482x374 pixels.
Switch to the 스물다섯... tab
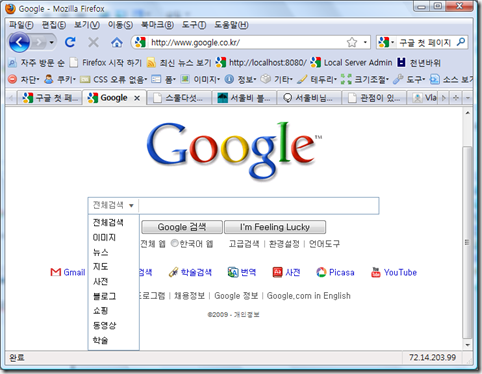(179, 98)
